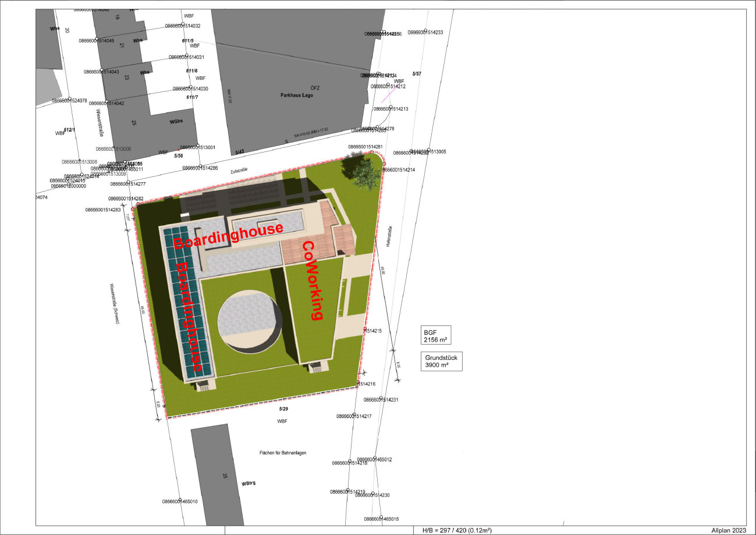756x535 pixels.
Task: Select the Parkhaus Lago building label
Action: 297,94
